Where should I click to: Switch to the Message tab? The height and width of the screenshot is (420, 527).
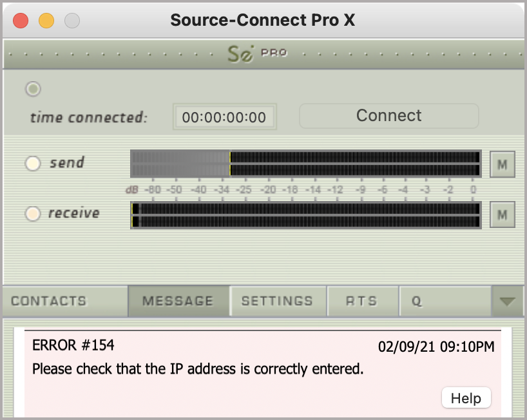tap(178, 301)
